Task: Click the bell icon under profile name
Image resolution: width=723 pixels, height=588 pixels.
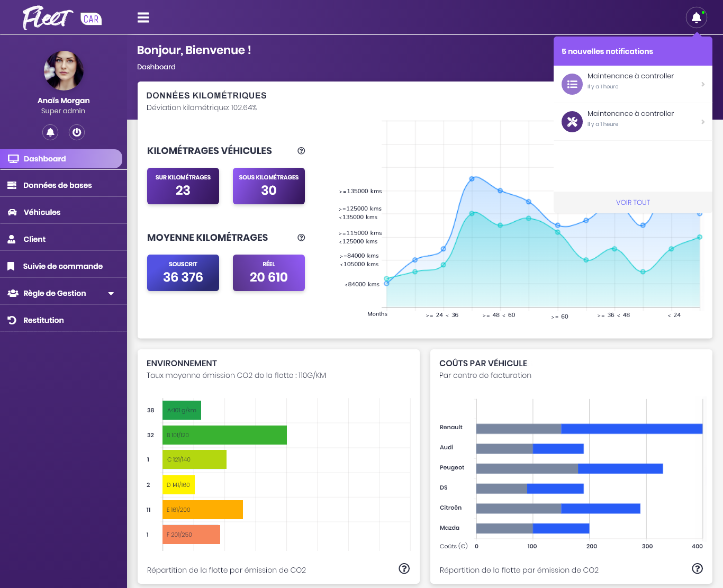Action: pyautogui.click(x=50, y=132)
